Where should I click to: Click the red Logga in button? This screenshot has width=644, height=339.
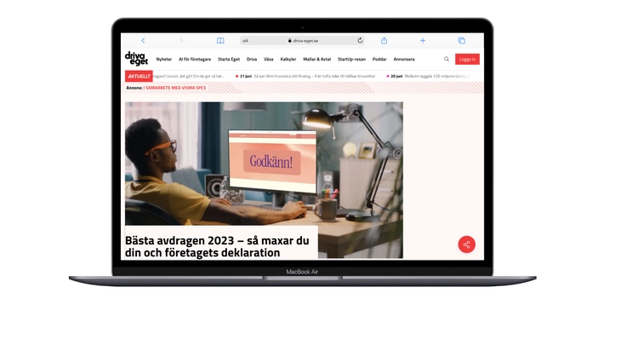tap(467, 59)
